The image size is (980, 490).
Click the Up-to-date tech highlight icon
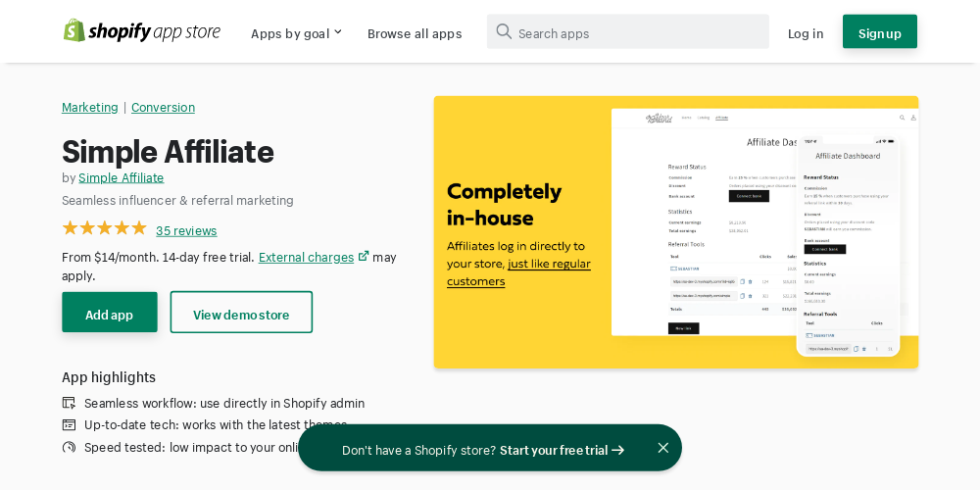click(x=69, y=424)
